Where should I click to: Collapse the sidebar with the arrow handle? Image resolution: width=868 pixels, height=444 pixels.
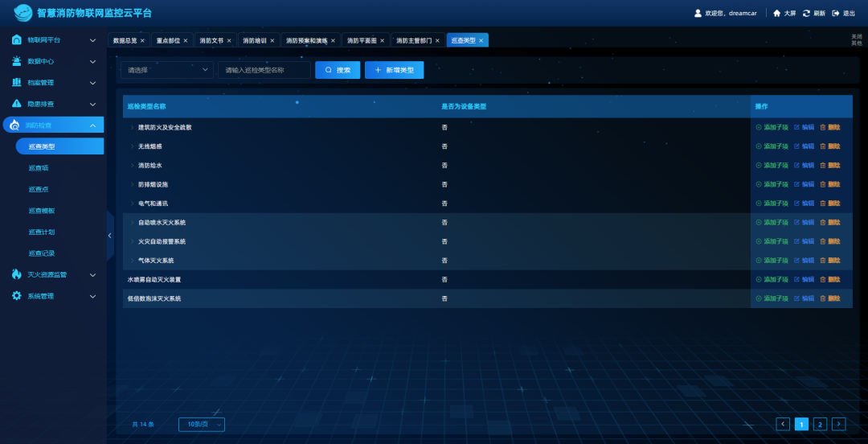click(109, 235)
